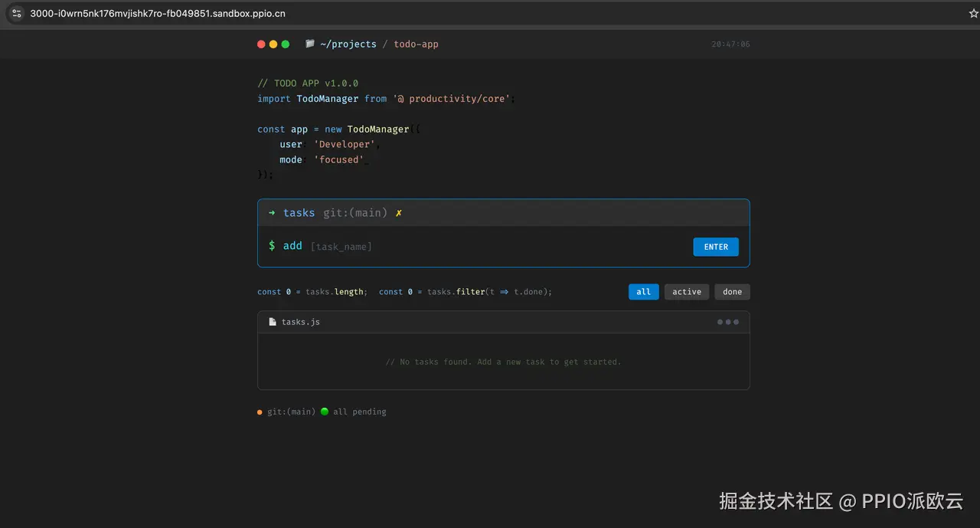The height and width of the screenshot is (528, 980).
Task: Bookmark this page with the star icon
Action: (974, 13)
